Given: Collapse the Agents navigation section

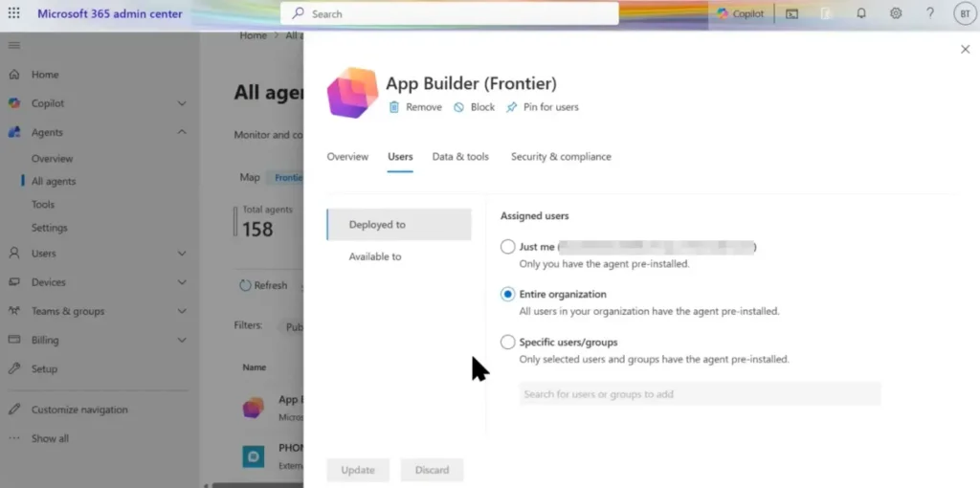Looking at the screenshot, I should [182, 133].
